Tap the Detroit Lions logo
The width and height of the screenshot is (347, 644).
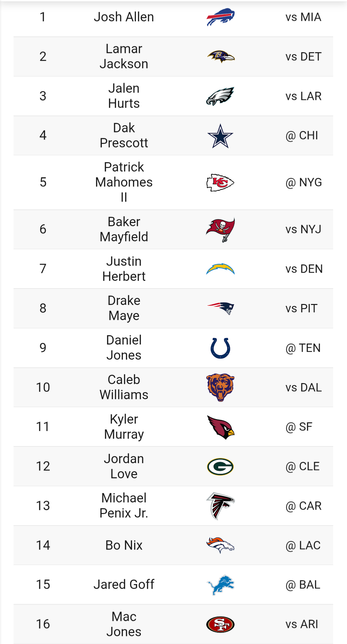tap(220, 585)
